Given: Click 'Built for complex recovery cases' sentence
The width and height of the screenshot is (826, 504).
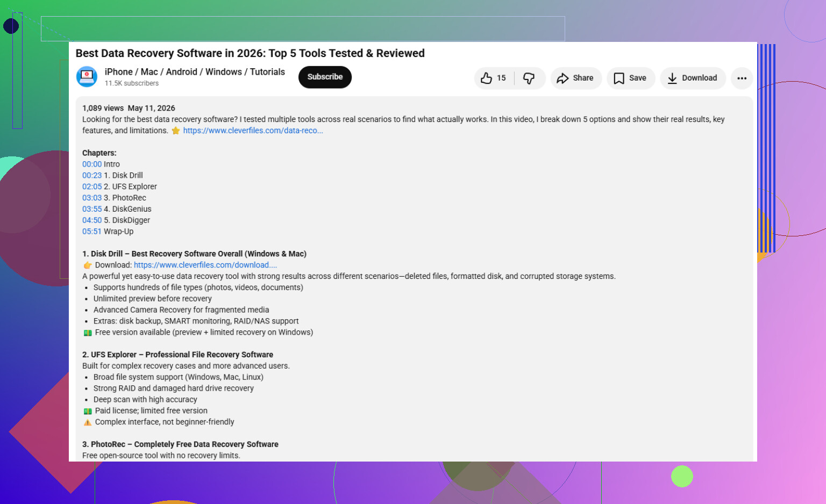Looking at the screenshot, I should pos(186,366).
